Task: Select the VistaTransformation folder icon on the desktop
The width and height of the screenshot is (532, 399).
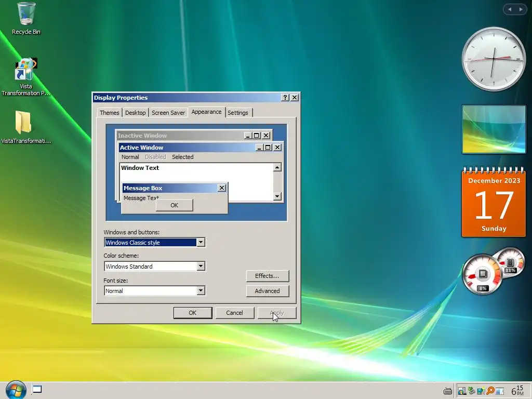Action: [x=26, y=127]
